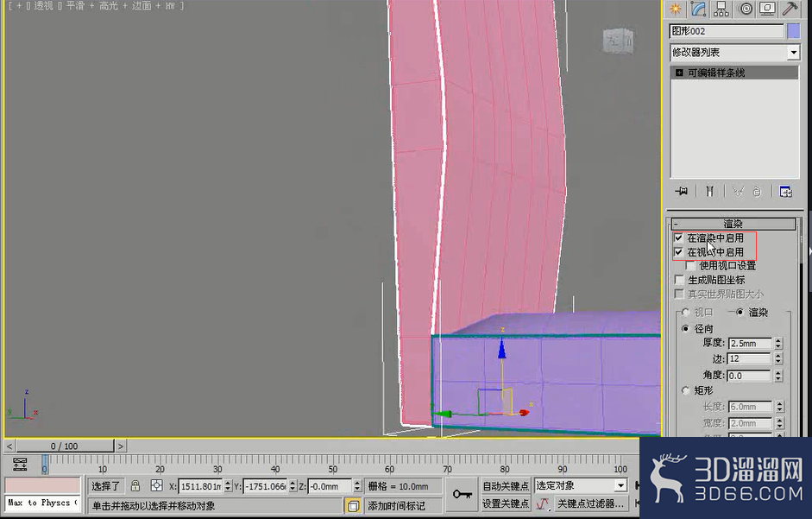Open the object color swatch
Viewport: 812px width, 519px height.
pyautogui.click(x=793, y=31)
